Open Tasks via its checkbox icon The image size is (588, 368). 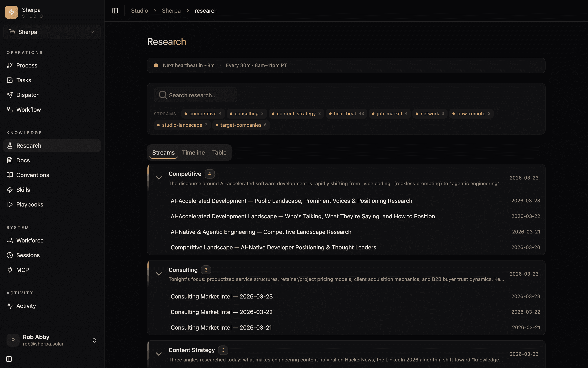(x=10, y=80)
